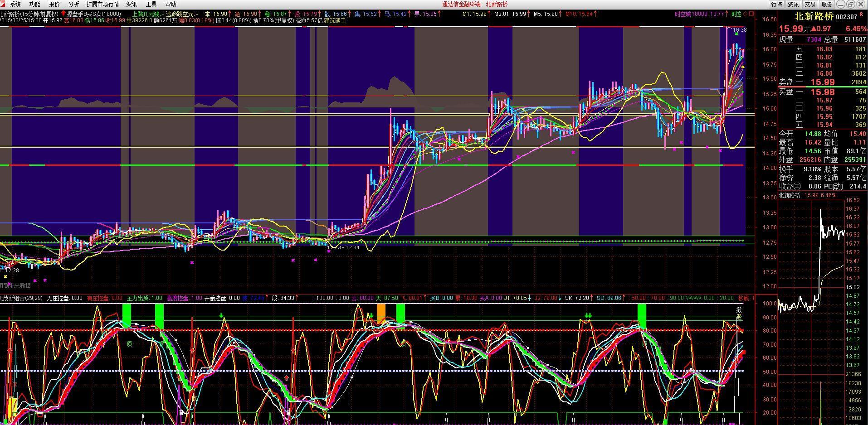Click the sell-five price 16.03

[x=824, y=49]
